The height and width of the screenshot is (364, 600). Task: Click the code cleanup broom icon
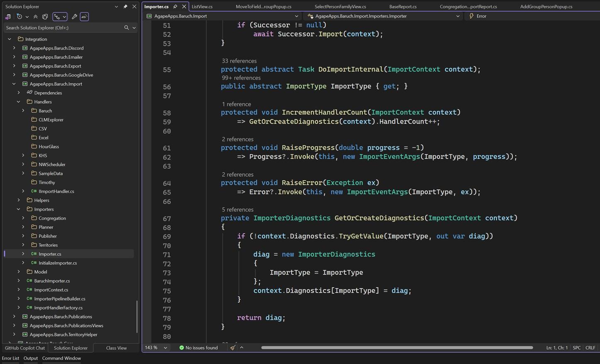coord(233,347)
